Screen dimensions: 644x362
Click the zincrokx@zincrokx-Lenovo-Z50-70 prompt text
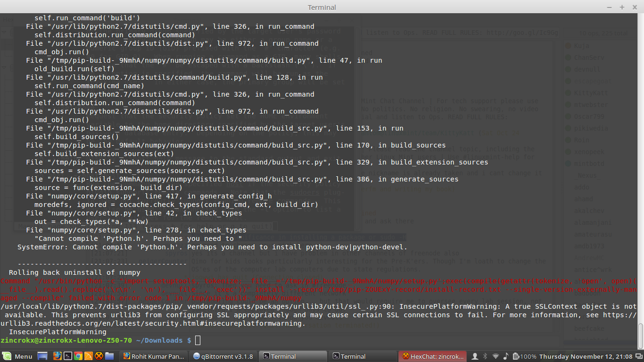pos(66,340)
